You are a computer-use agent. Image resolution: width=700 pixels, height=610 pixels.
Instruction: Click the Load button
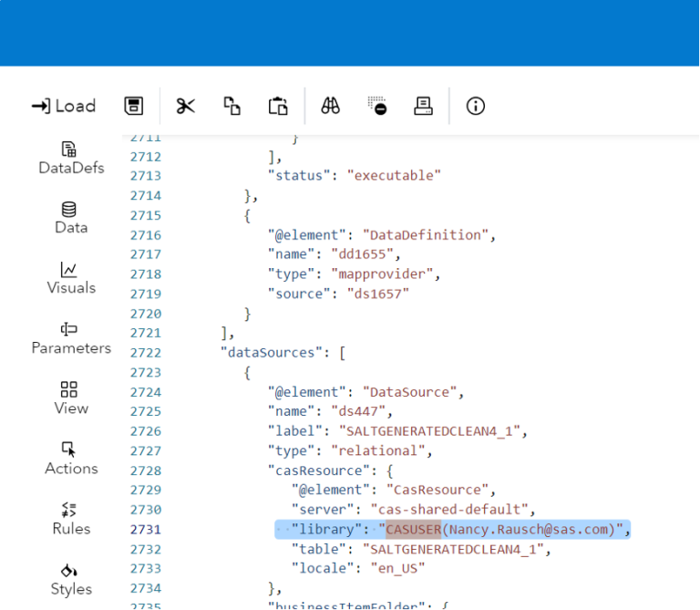click(x=63, y=106)
